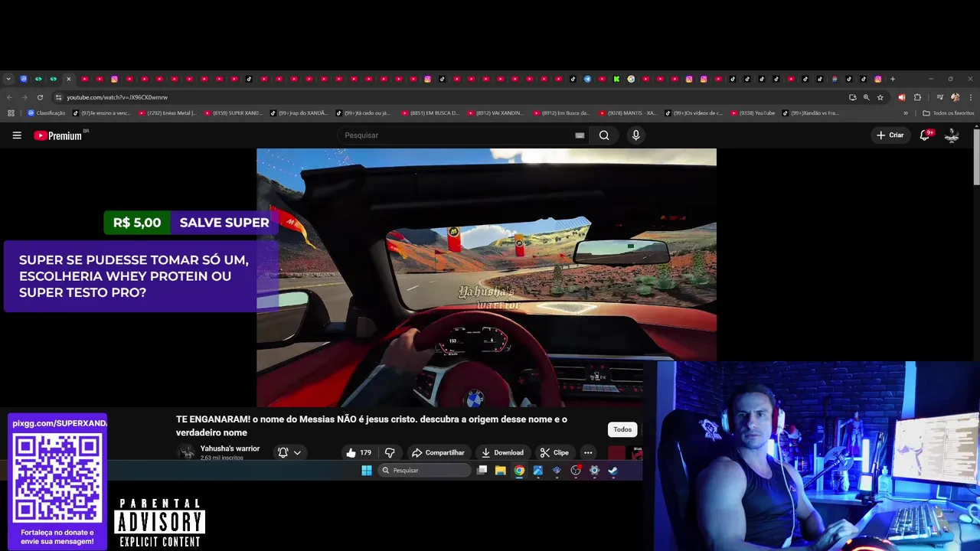Open bookmark '(97)Te ensino a venc...'
Viewport: 980px width, 551px height.
click(x=102, y=113)
